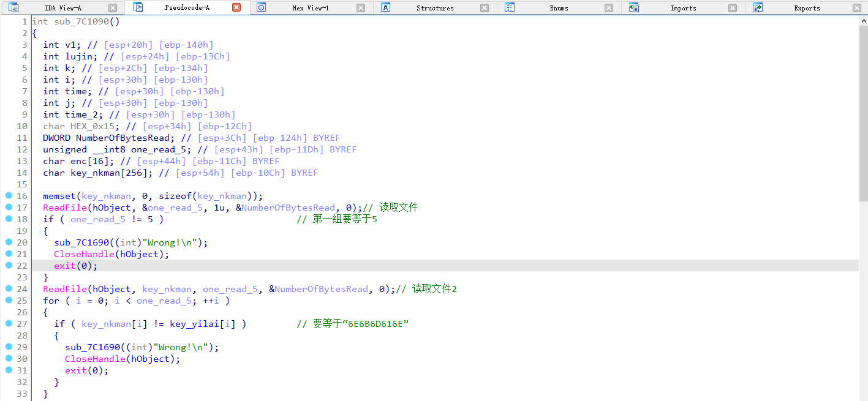The image size is (868, 401).
Task: Close the Structures tab
Action: [485, 8]
